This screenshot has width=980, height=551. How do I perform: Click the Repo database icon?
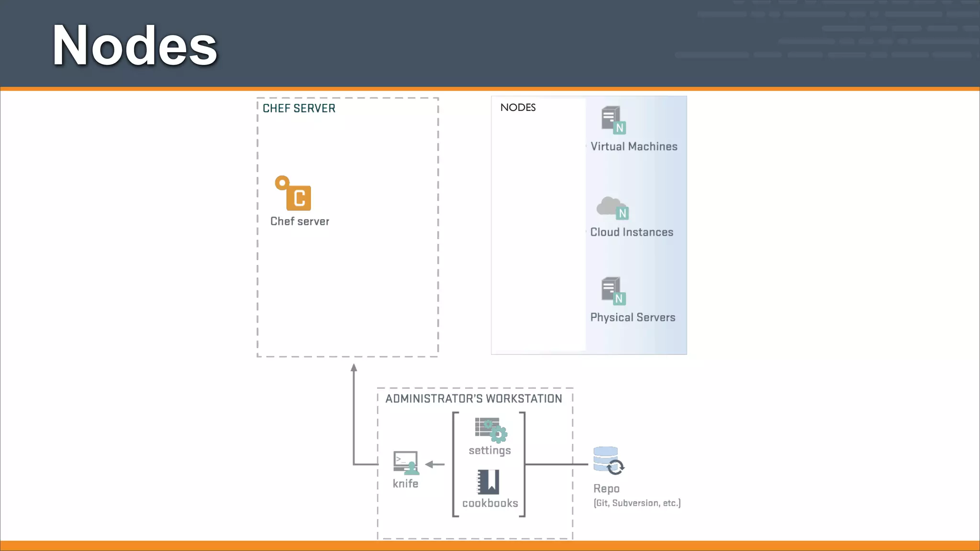pos(609,461)
